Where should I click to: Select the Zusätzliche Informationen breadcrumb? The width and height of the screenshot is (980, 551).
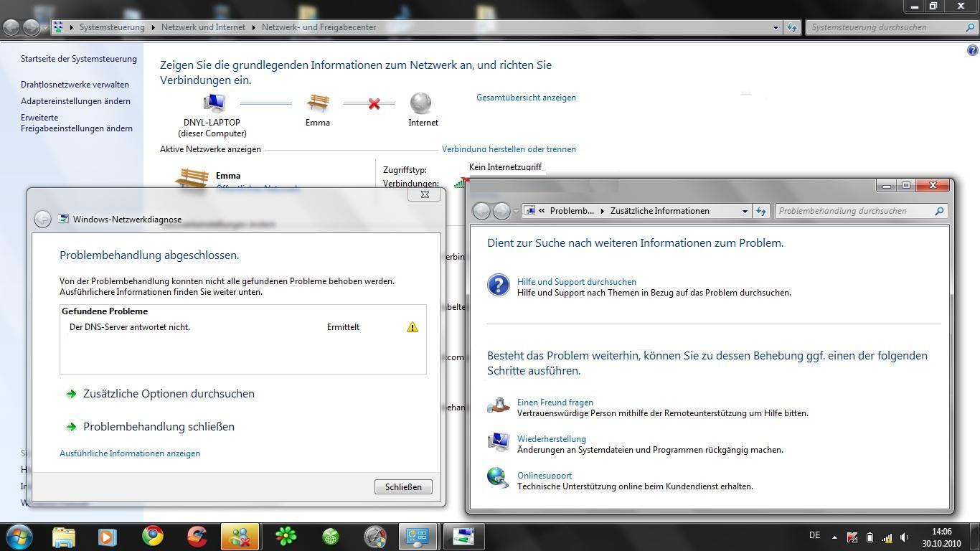tap(659, 211)
